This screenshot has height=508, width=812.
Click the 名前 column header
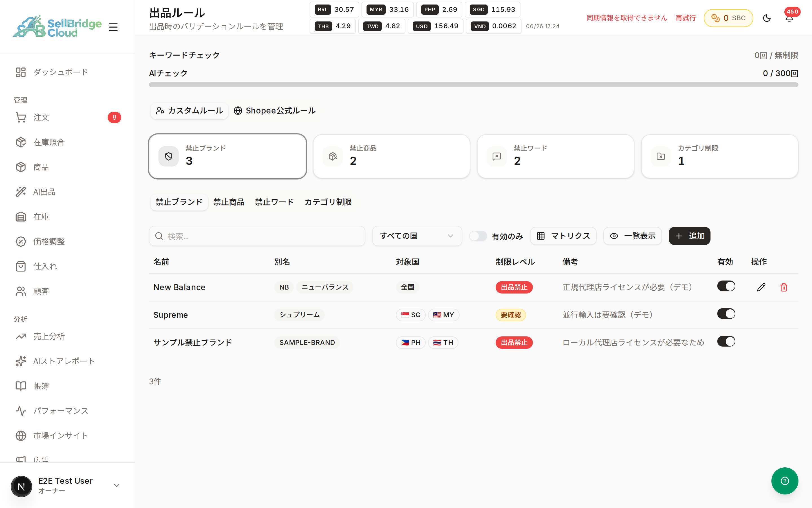[161, 262]
